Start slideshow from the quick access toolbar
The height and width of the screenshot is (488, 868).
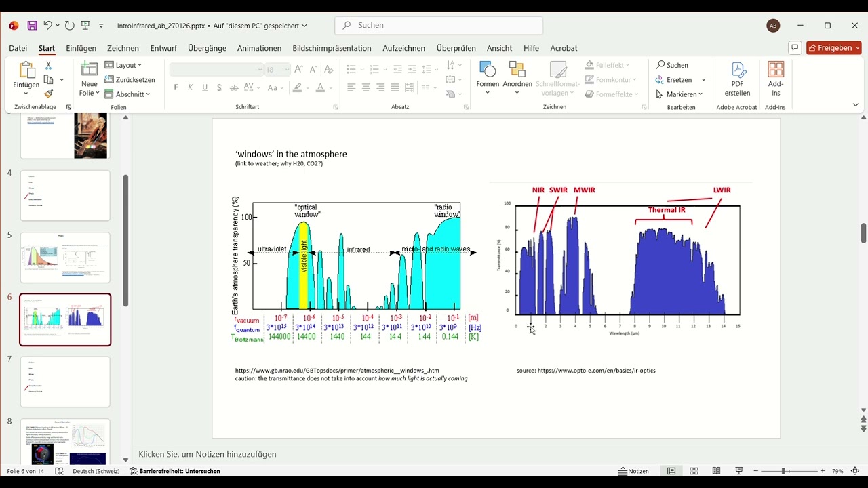point(85,26)
